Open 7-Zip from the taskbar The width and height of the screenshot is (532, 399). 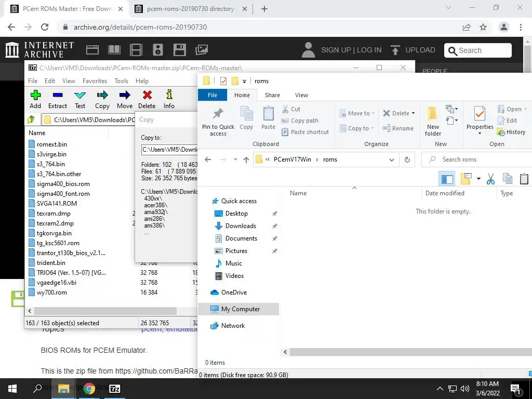(115, 389)
